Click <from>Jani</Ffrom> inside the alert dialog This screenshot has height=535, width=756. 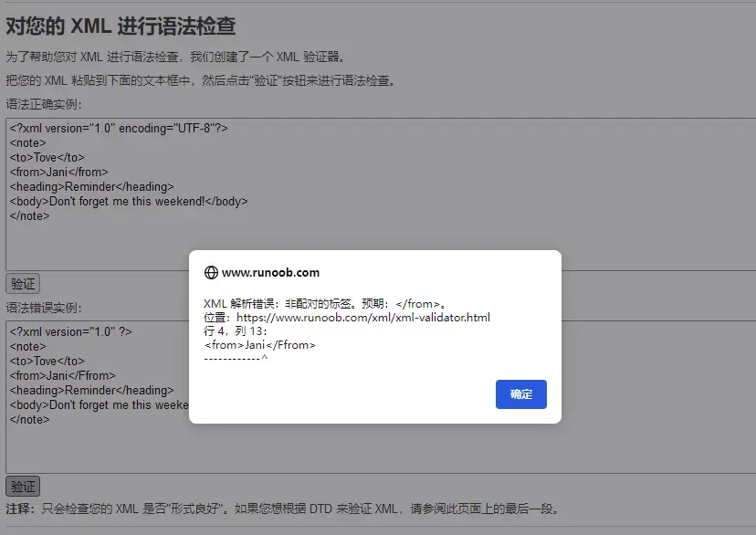pos(260,345)
